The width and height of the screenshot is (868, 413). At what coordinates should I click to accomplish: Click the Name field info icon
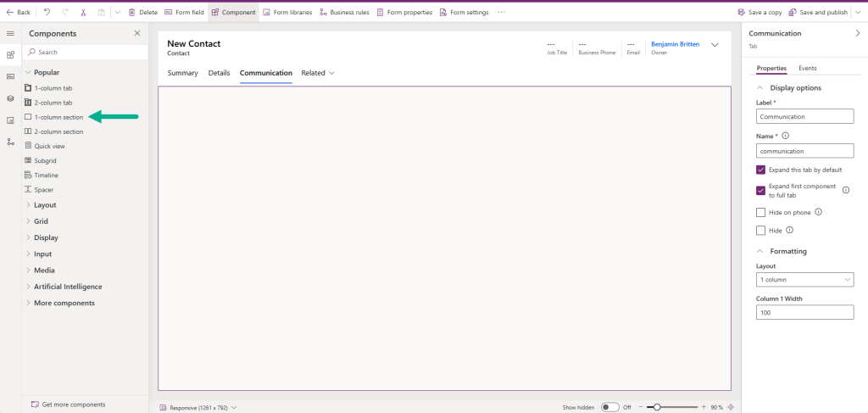(x=786, y=135)
